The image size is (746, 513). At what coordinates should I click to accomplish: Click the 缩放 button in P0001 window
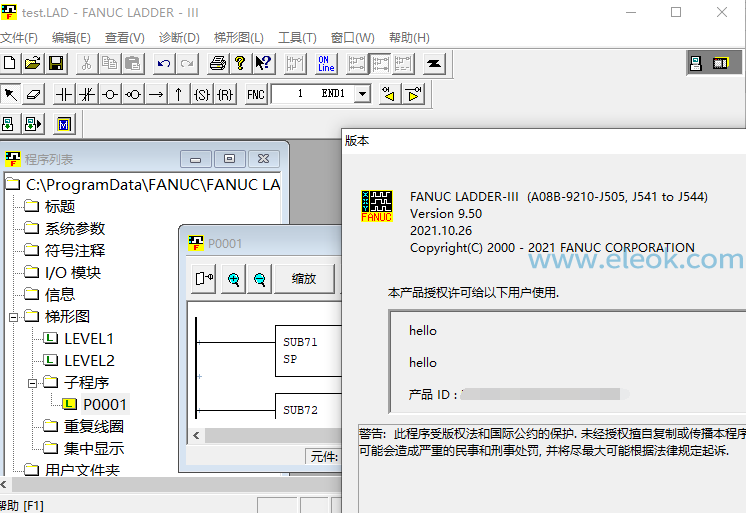pos(304,278)
